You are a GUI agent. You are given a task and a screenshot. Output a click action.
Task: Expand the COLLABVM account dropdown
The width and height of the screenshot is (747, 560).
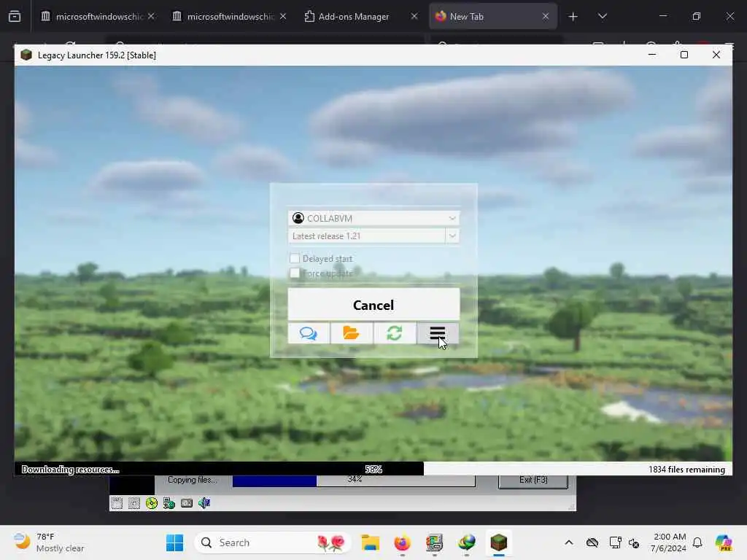452,218
